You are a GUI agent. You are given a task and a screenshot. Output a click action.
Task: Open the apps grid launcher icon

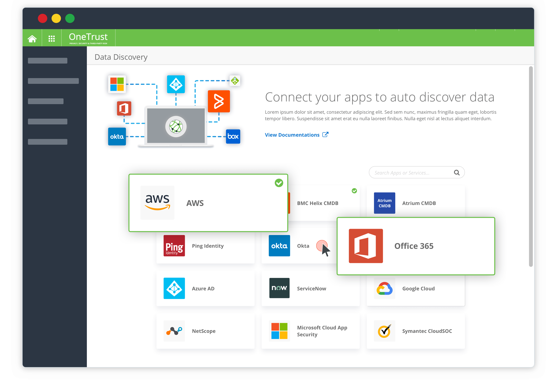51,38
